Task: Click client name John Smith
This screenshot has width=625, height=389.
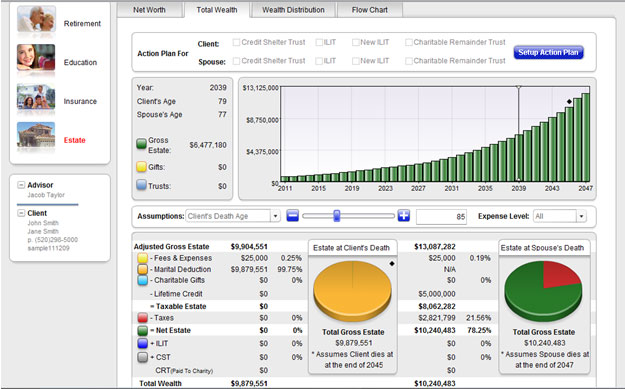Action: [x=43, y=223]
